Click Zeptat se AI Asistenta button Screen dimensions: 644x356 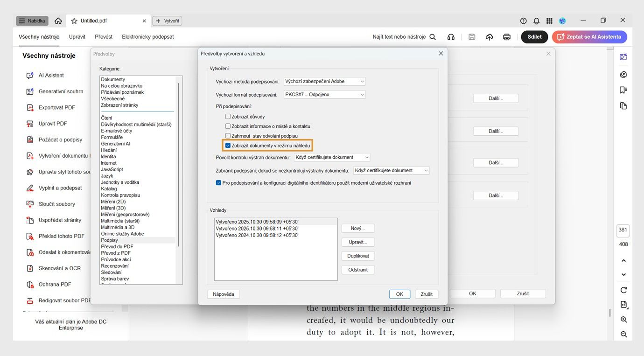click(x=589, y=37)
